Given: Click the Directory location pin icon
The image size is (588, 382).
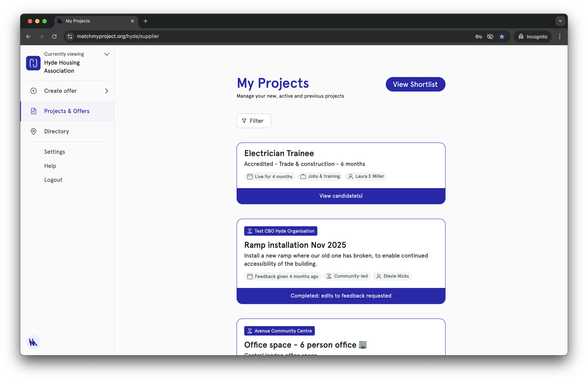Looking at the screenshot, I should [x=33, y=131].
